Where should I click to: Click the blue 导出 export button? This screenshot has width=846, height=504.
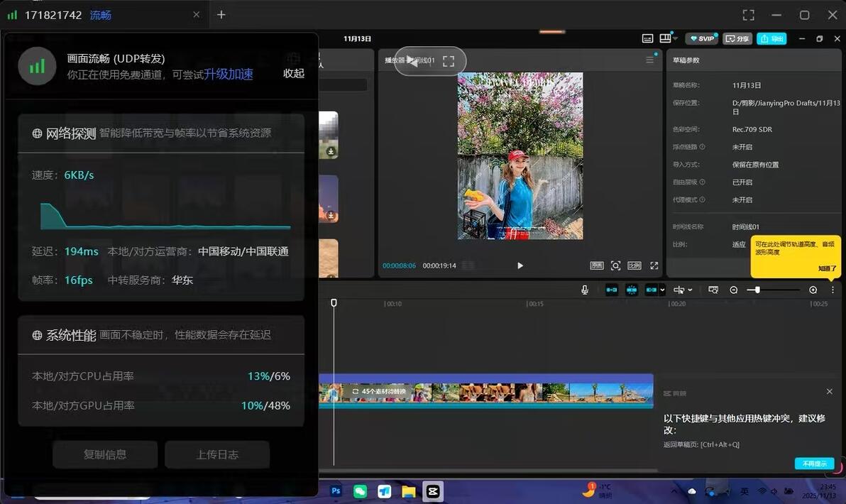(771, 38)
